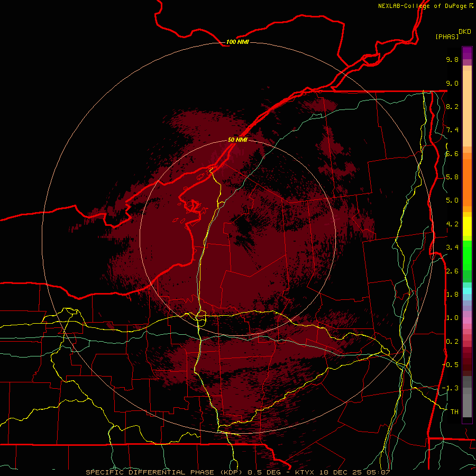This screenshot has height=476, width=476.
Task: Click the 7.4 value on color scale
Action: pos(452,130)
